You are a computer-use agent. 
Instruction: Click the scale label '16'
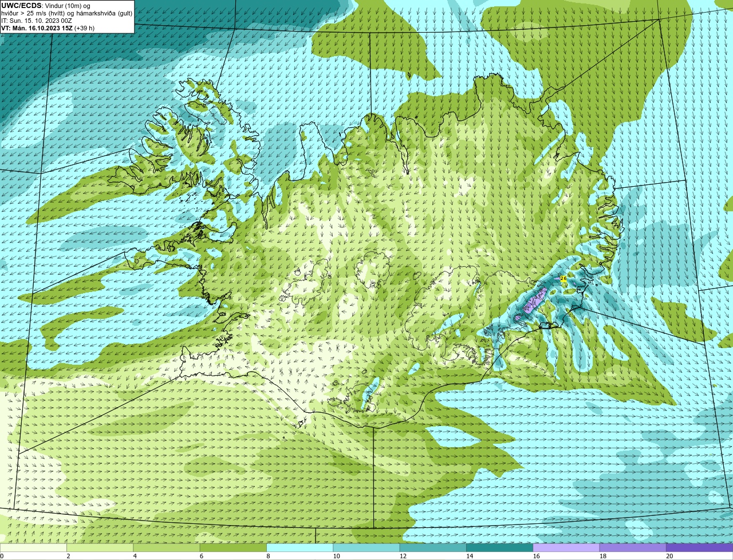pyautogui.click(x=536, y=556)
